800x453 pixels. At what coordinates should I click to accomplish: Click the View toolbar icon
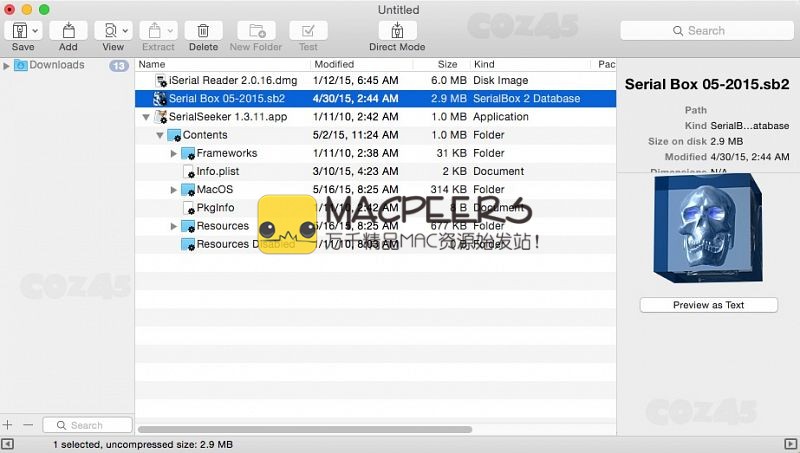coord(110,31)
